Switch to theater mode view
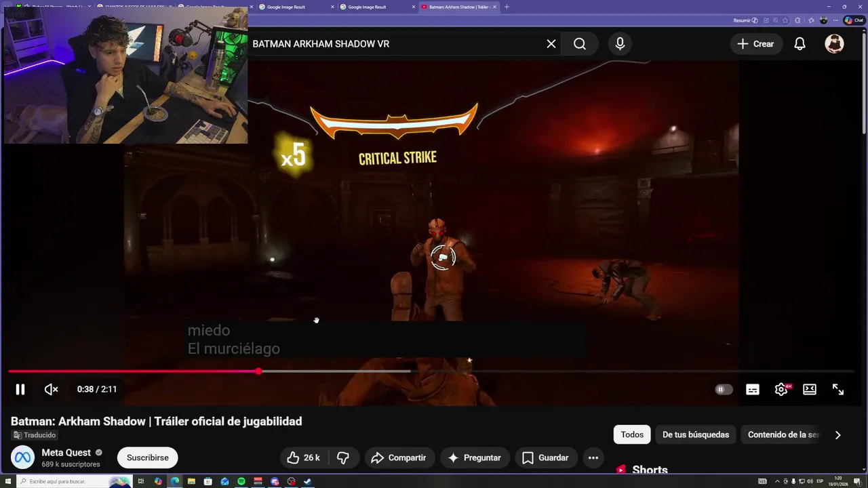Viewport: 868px width, 488px height. click(810, 389)
